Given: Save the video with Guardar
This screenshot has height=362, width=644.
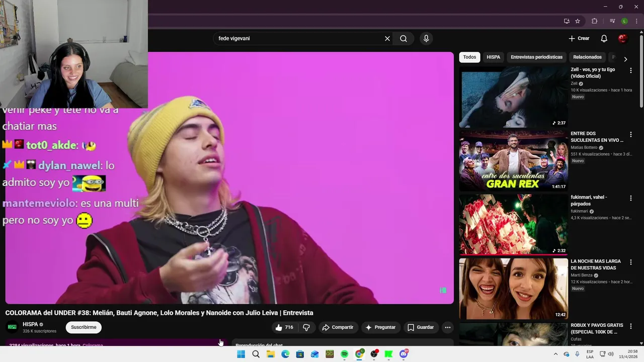Looking at the screenshot, I should (421, 327).
